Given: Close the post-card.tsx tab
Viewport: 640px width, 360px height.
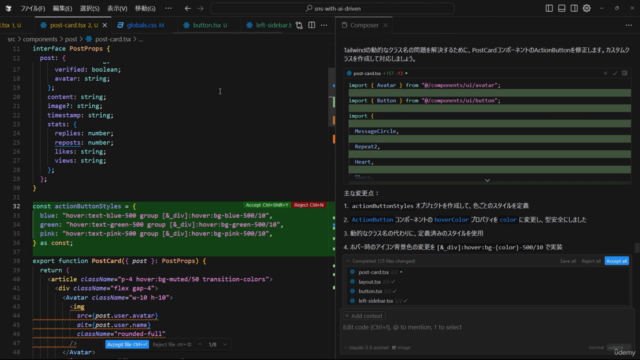Looking at the screenshot, I should (105, 25).
